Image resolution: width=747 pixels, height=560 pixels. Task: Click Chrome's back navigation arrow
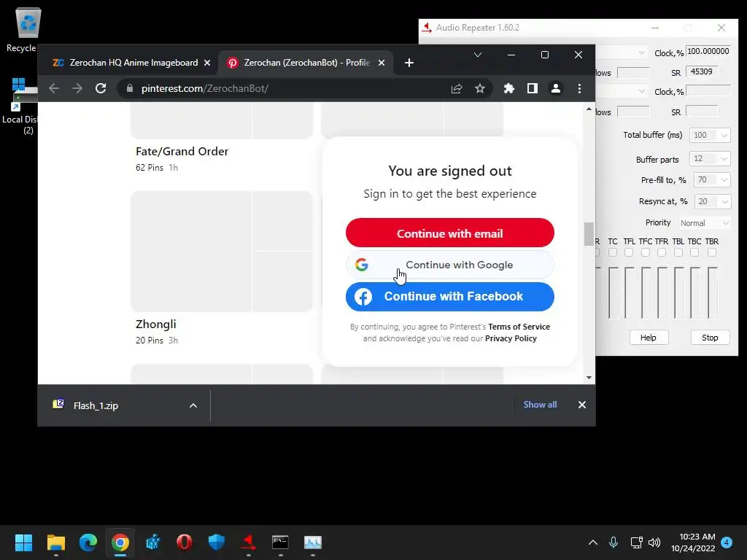point(54,88)
